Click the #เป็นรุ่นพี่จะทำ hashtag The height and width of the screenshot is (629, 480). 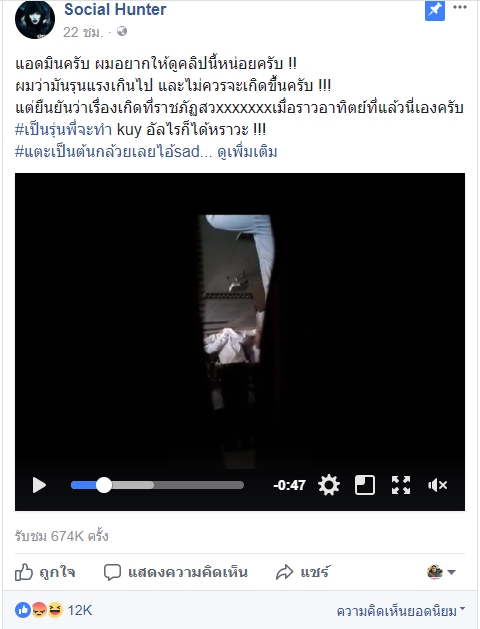pyautogui.click(x=63, y=130)
